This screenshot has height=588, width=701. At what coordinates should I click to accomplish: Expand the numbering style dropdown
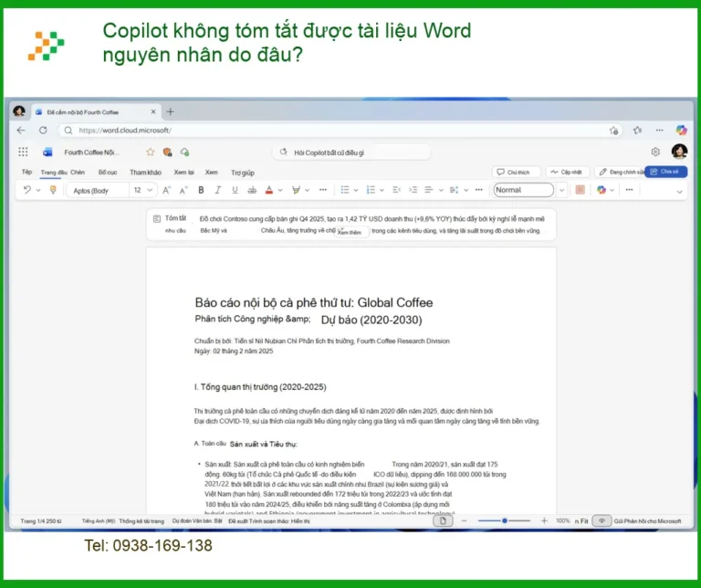point(382,190)
